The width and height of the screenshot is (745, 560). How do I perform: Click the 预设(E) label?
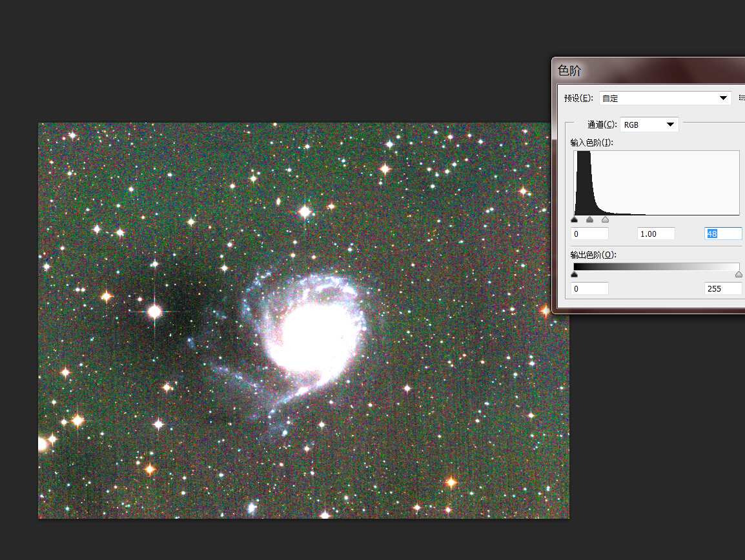[x=578, y=98]
